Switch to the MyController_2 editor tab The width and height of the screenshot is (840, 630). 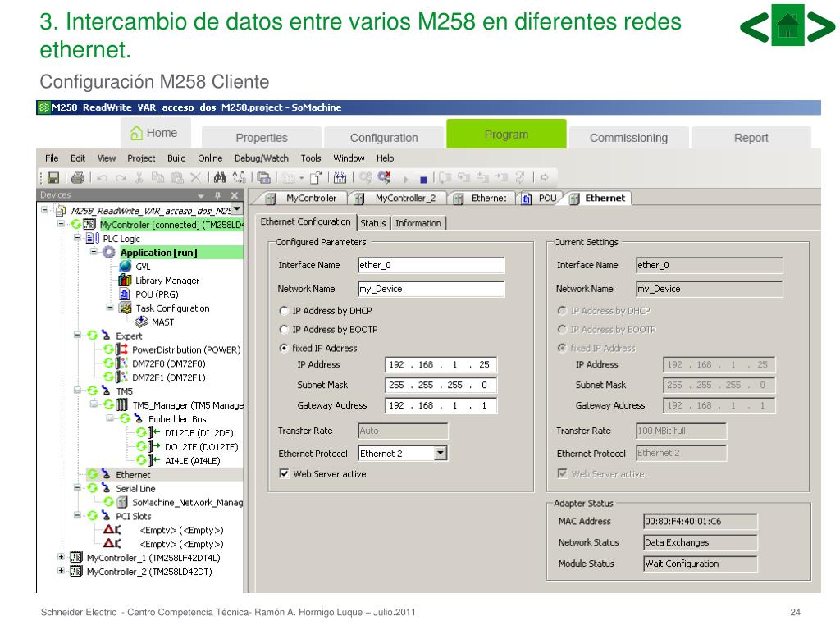398,199
